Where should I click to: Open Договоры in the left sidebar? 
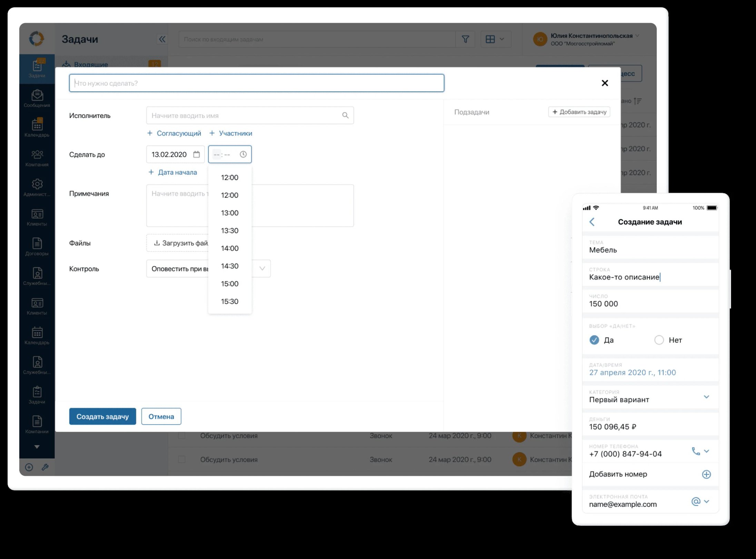click(x=37, y=247)
